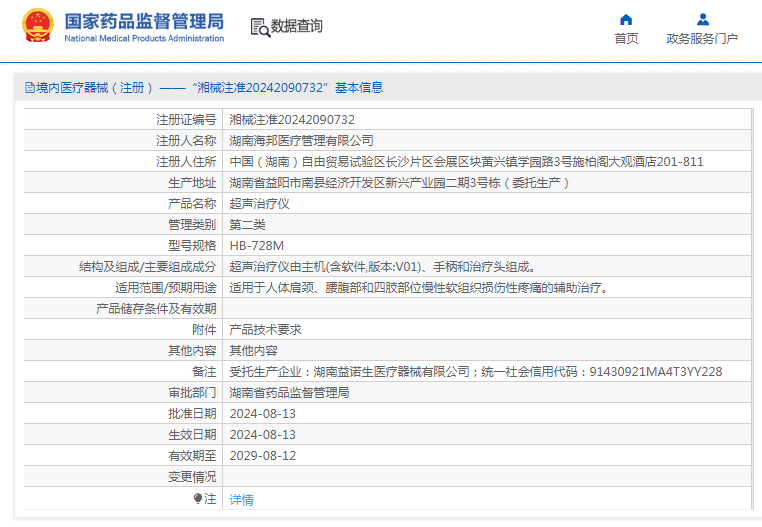Click the 其他内容 value cell
The height and width of the screenshot is (527, 762).
pyautogui.click(x=253, y=351)
